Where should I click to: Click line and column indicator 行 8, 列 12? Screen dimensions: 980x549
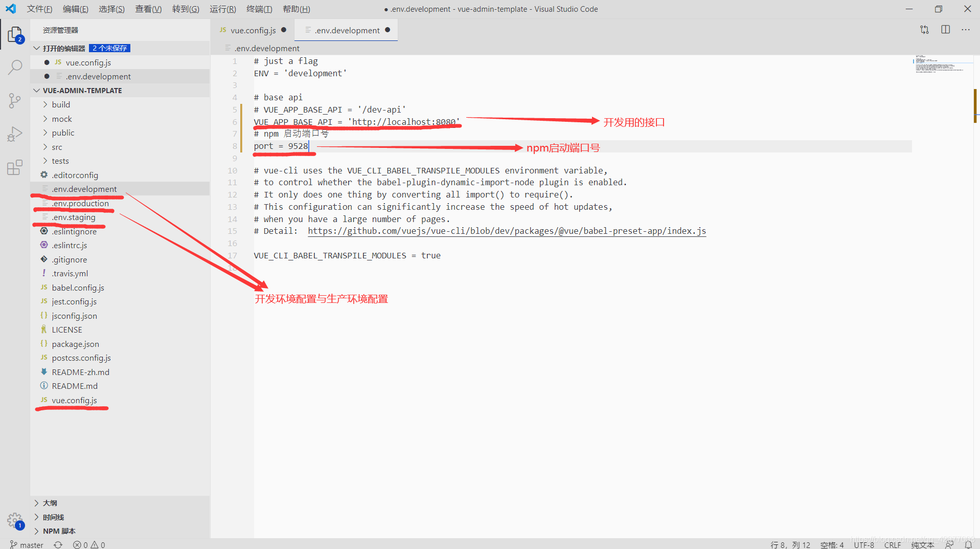pyautogui.click(x=790, y=544)
